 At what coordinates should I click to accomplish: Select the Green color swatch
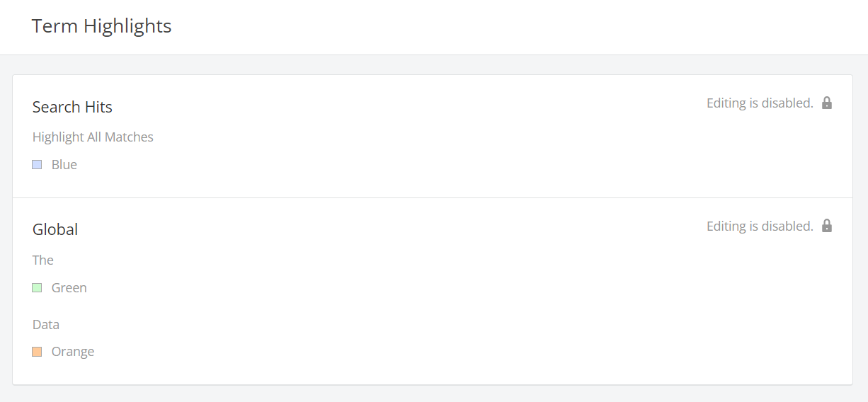(x=37, y=287)
